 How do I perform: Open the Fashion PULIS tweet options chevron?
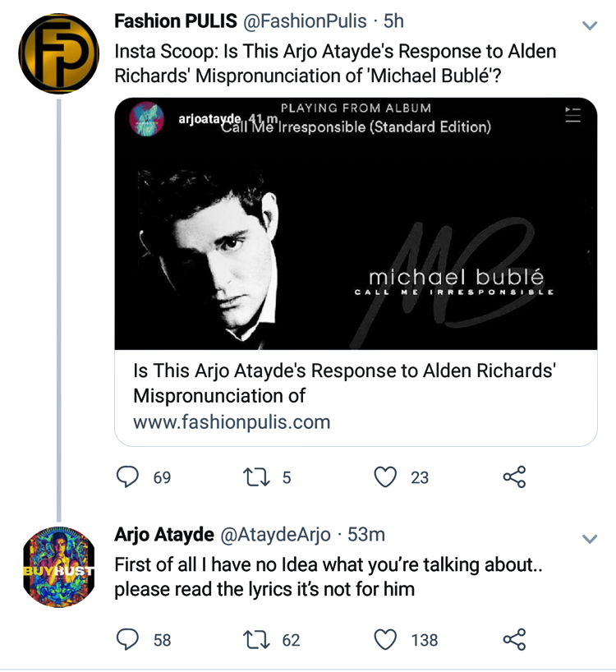tap(590, 25)
